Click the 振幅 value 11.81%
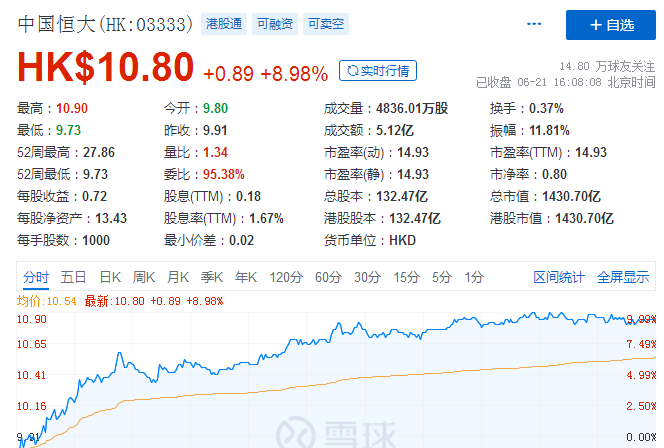Screen dimensions: 664x448 [549, 130]
